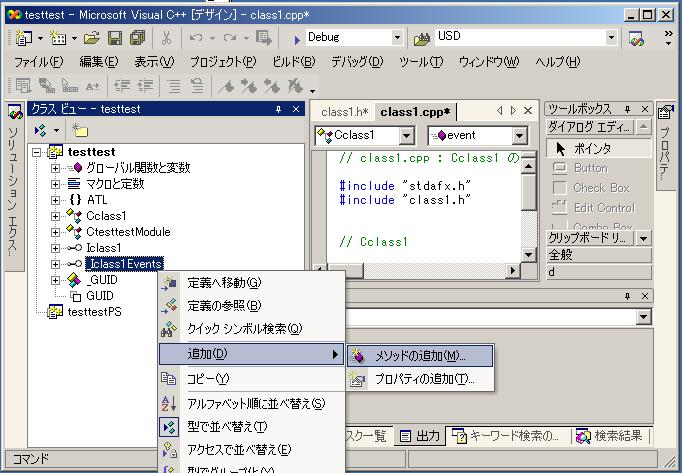Expand the グローバル関数と変数 node
The image size is (682, 473).
55,168
